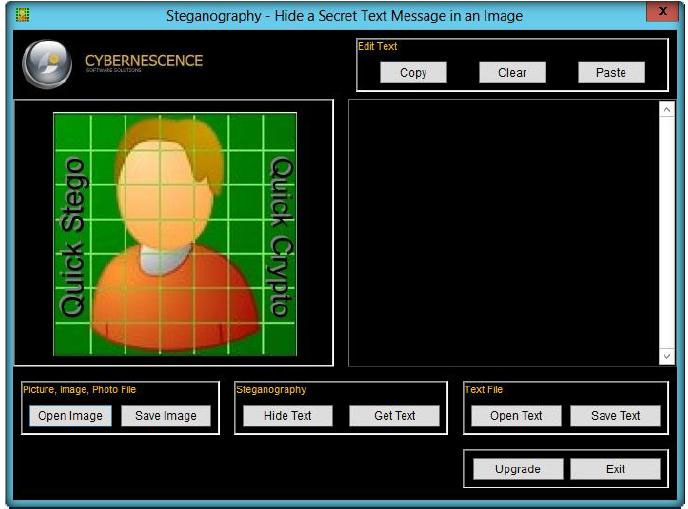
Task: Click the Upgrade button
Action: pos(518,469)
